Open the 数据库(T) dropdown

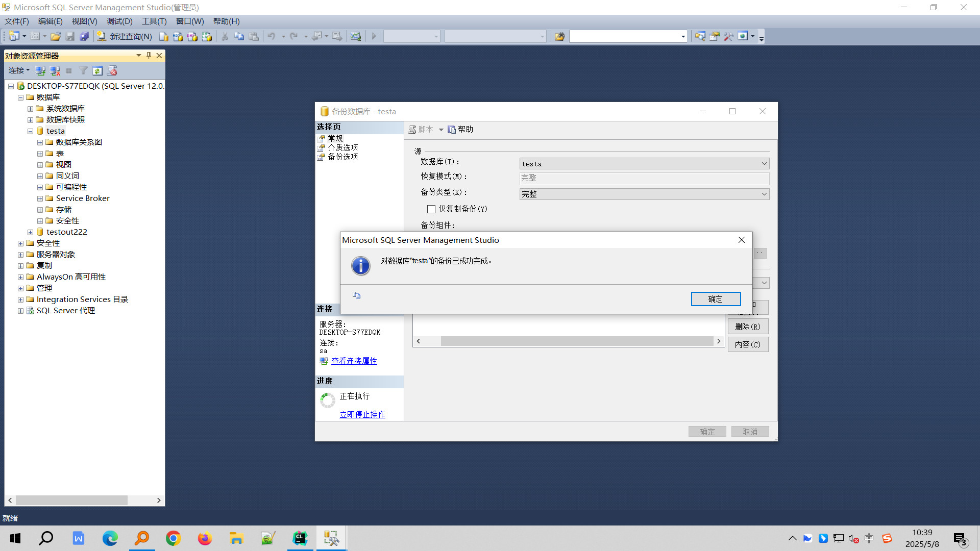pyautogui.click(x=764, y=163)
